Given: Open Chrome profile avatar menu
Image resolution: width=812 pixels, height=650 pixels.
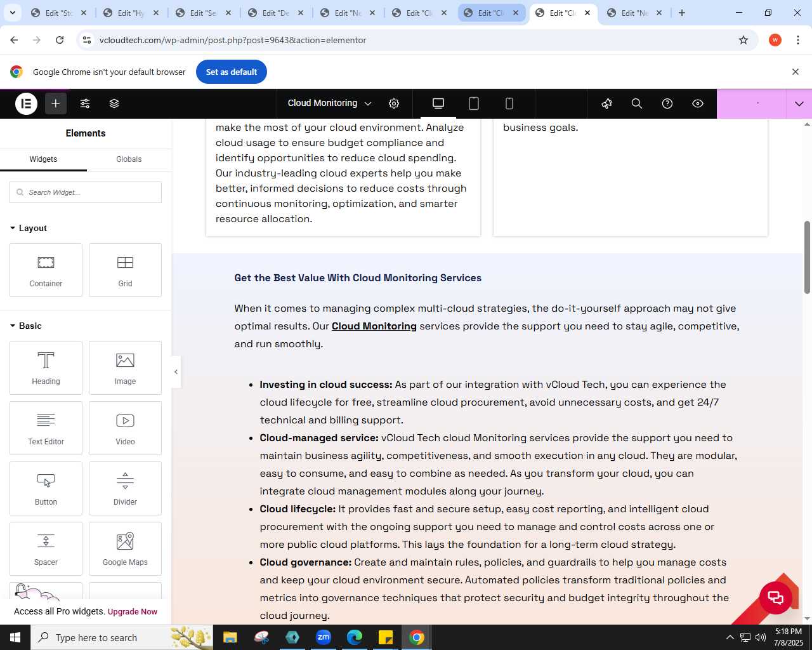Looking at the screenshot, I should tap(775, 40).
